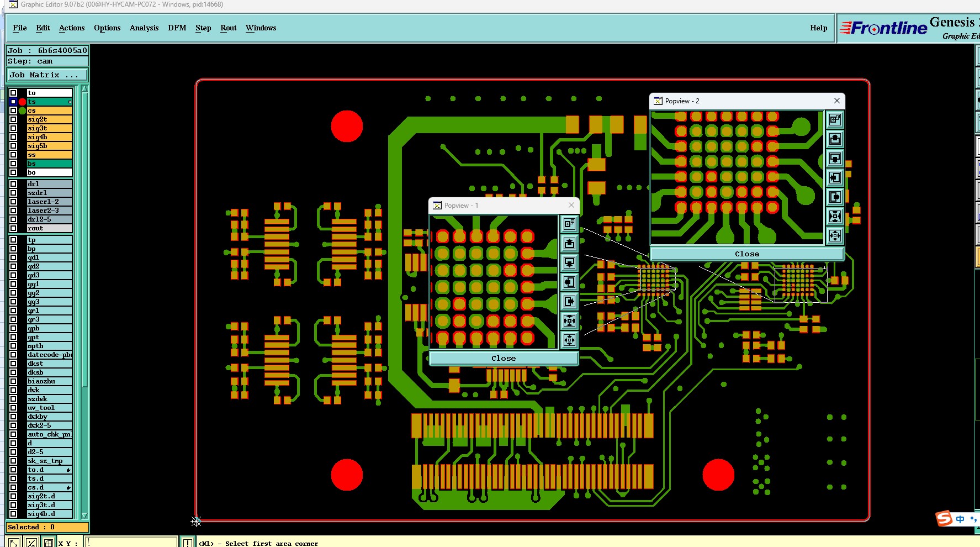Pan right in Popview 2
Image resolution: width=980 pixels, height=547 pixels.
click(x=835, y=197)
